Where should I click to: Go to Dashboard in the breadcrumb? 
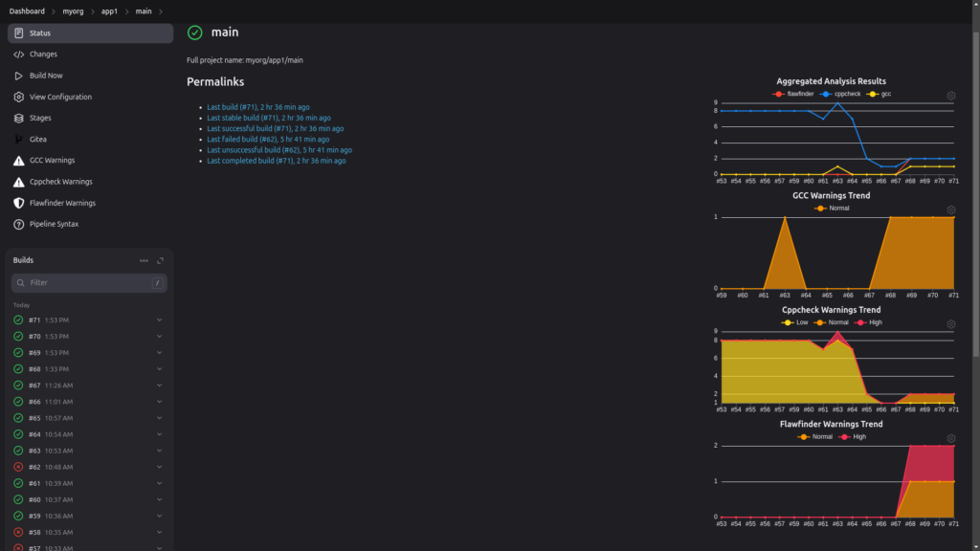click(27, 11)
